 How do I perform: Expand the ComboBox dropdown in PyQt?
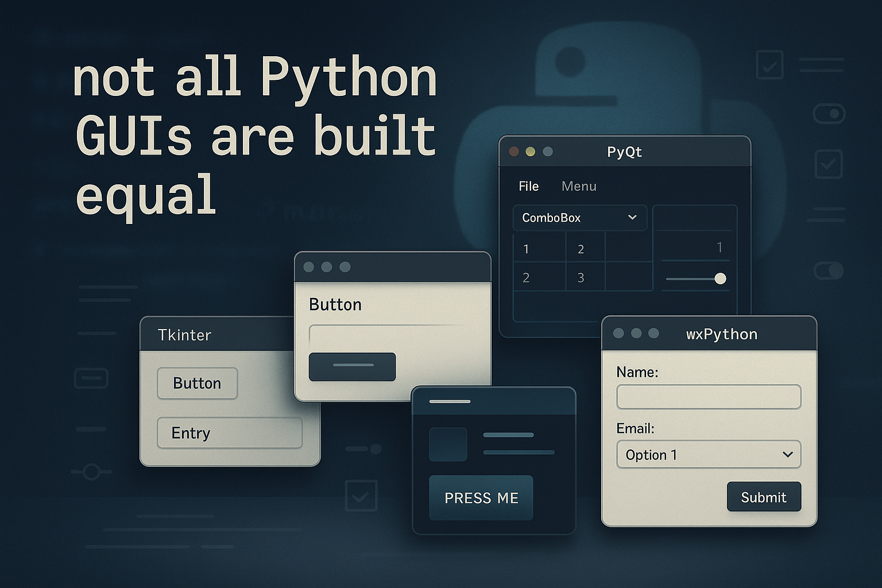(580, 218)
